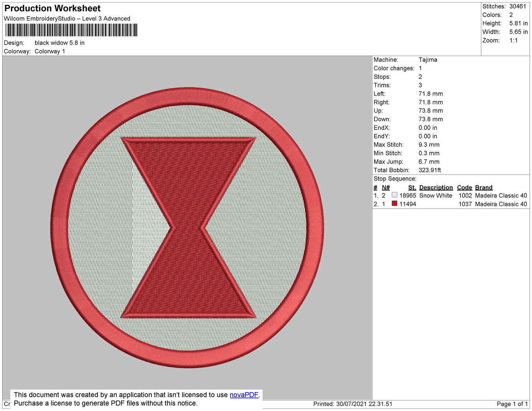This screenshot has width=532, height=411.
Task: Click the 'N#' column header
Action: click(x=385, y=187)
